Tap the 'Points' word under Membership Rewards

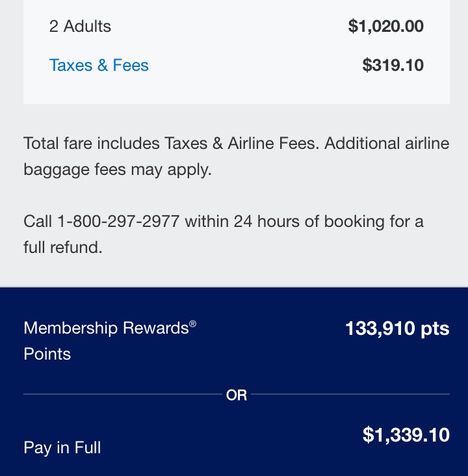(47, 354)
